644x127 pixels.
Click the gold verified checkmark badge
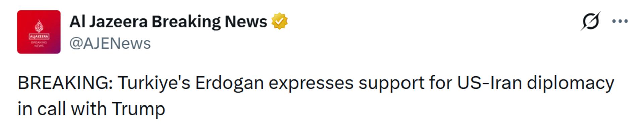(279, 22)
